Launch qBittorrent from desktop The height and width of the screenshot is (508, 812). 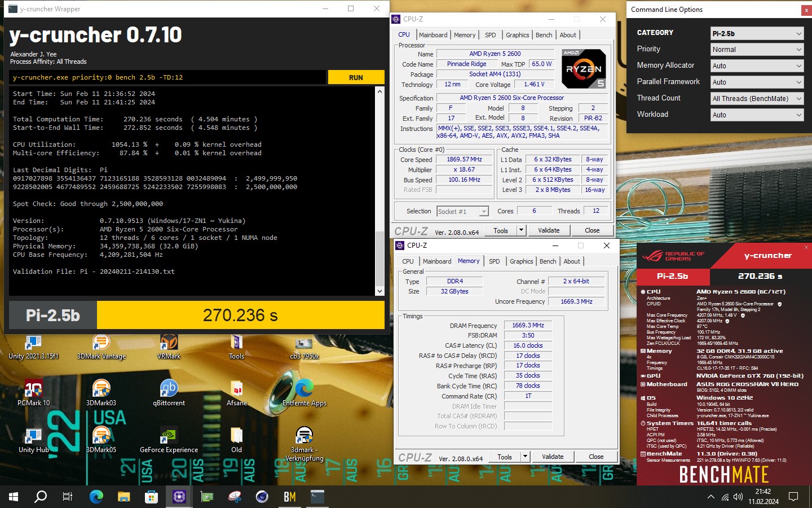click(169, 393)
